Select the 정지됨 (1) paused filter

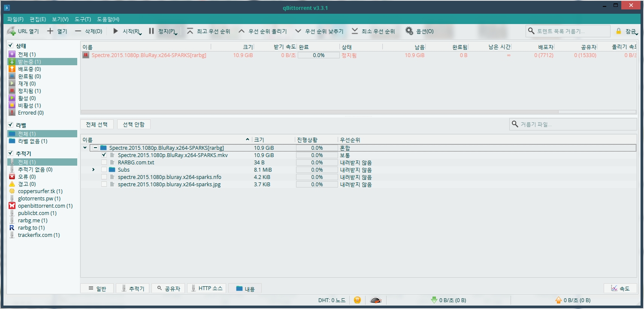pos(42,91)
